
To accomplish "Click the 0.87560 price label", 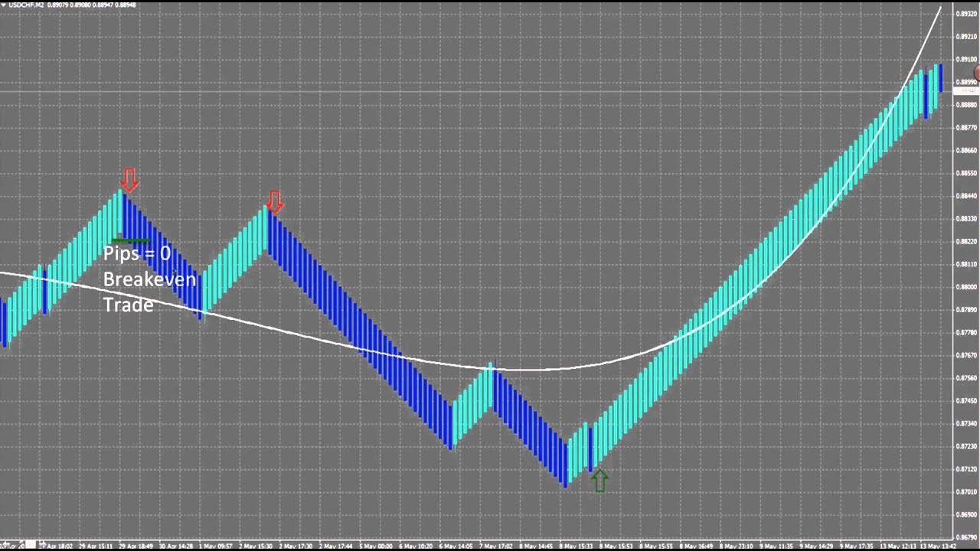I will (x=967, y=378).
